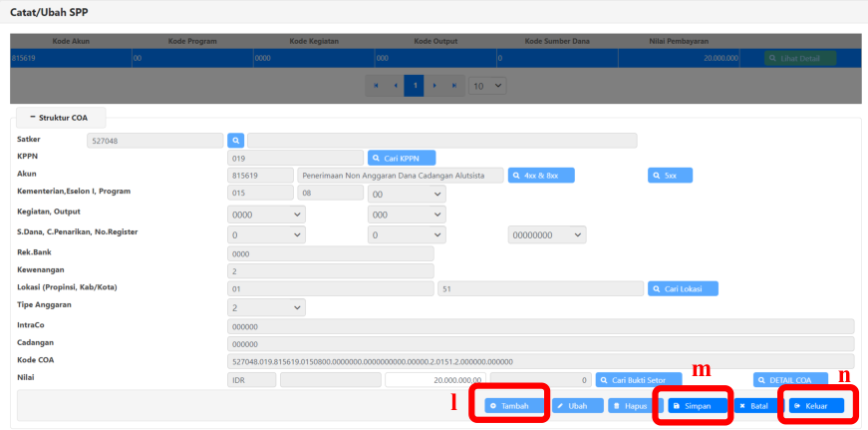Open the Program dropdown showing 00

406,194
